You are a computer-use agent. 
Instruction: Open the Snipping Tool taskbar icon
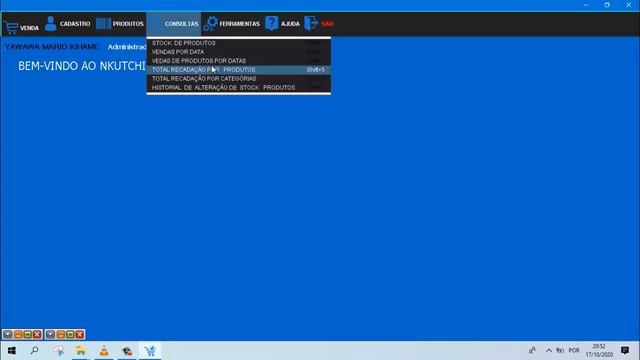coord(58,351)
